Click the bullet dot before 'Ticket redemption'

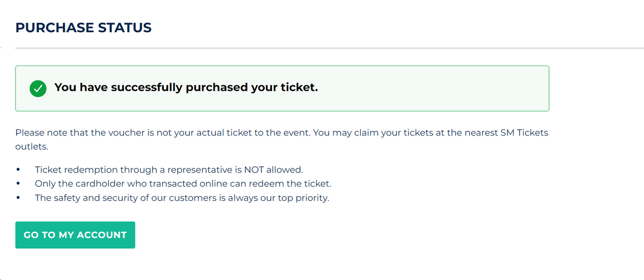[x=19, y=170]
